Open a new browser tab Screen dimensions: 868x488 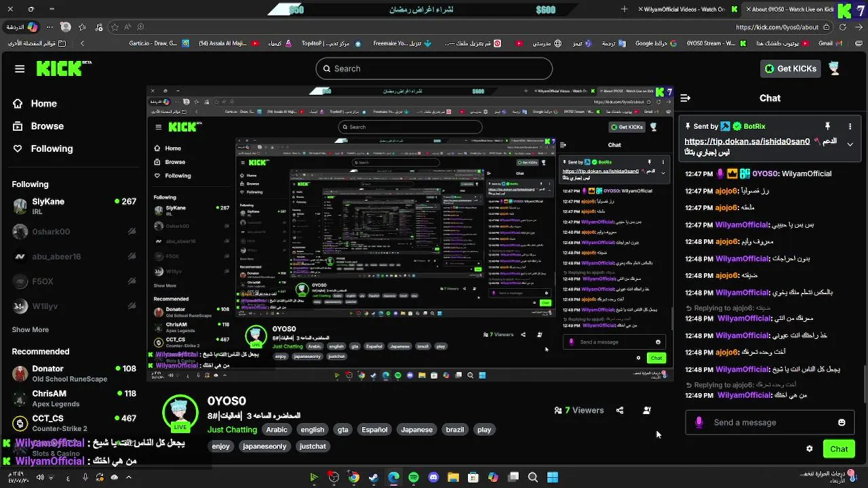click(624, 9)
